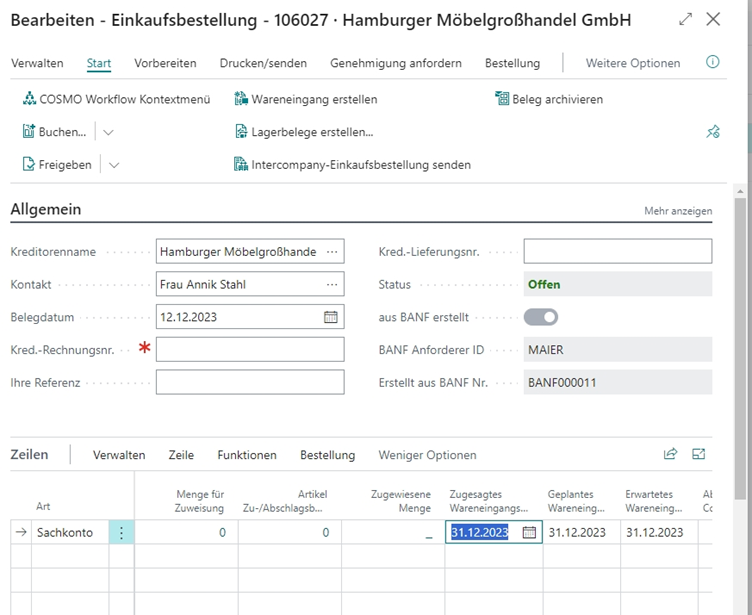The width and height of the screenshot is (752, 615).
Task: Open Kontakt lookup ellipsis button
Action: point(332,285)
